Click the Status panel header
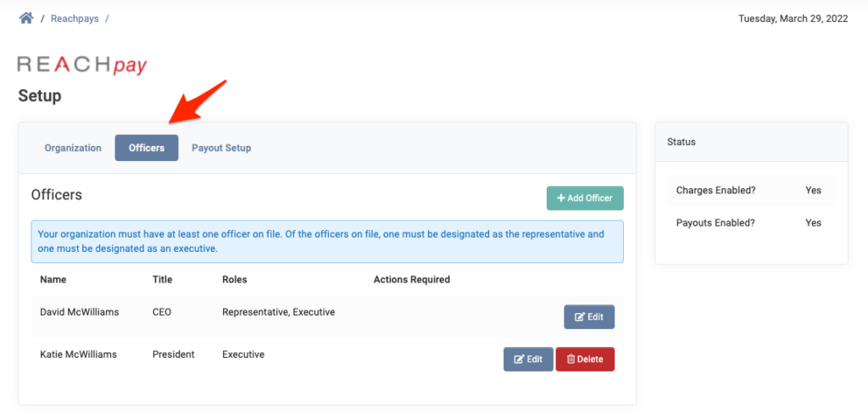Image resolution: width=868 pixels, height=419 pixels. (751, 142)
